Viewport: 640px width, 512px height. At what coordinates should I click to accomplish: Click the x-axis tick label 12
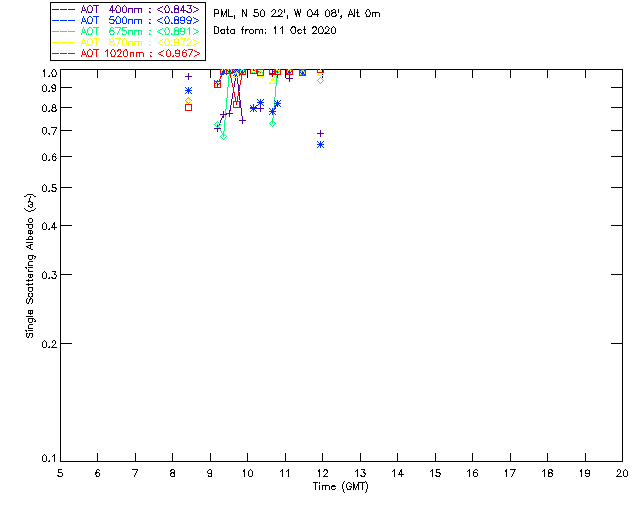coord(322,473)
